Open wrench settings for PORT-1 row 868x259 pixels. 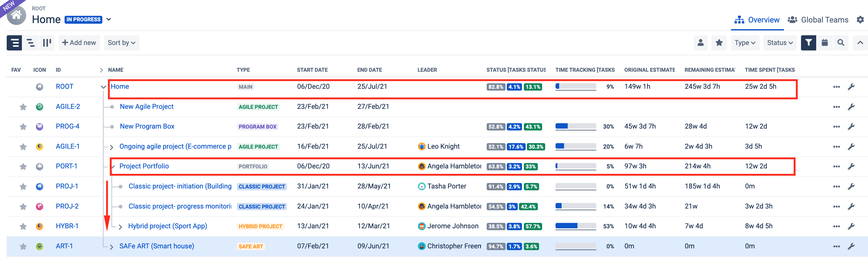coord(851,166)
